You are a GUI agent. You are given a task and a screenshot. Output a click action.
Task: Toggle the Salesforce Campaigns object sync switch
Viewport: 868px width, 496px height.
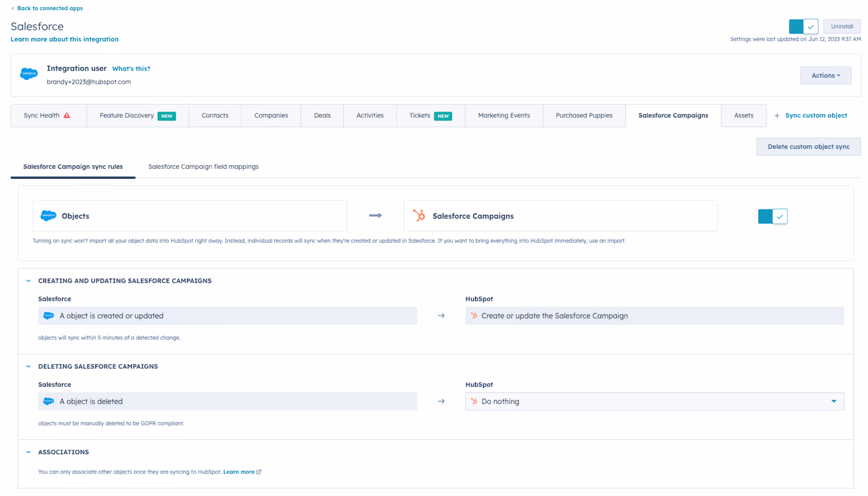(773, 216)
